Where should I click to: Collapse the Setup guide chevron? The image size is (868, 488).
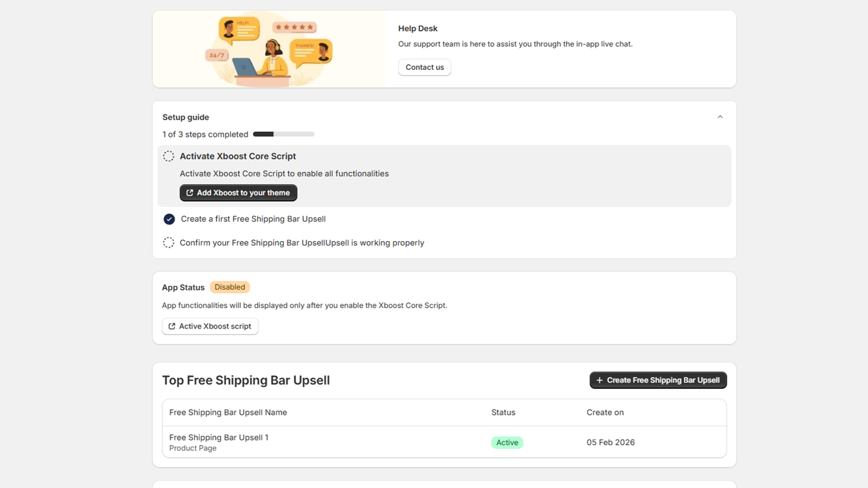tap(720, 117)
